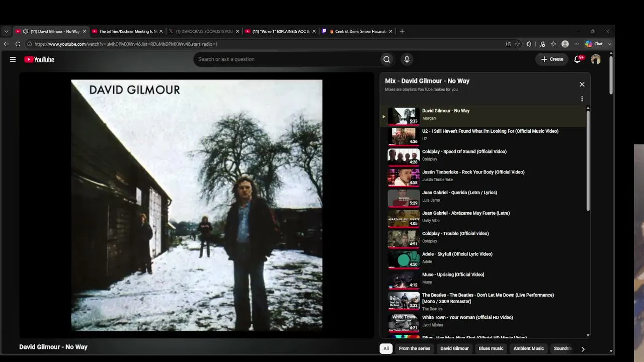
Task: Select the All filter chip
Action: [x=386, y=348]
